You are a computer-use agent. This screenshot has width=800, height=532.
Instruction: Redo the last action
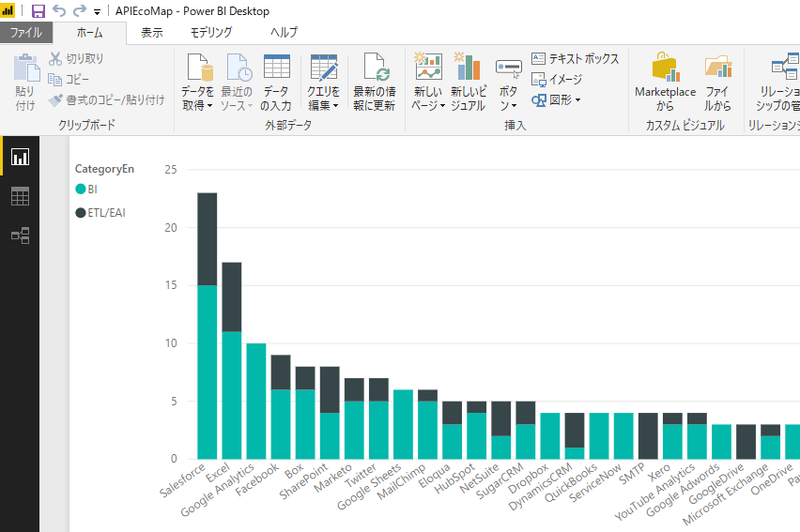(80, 10)
